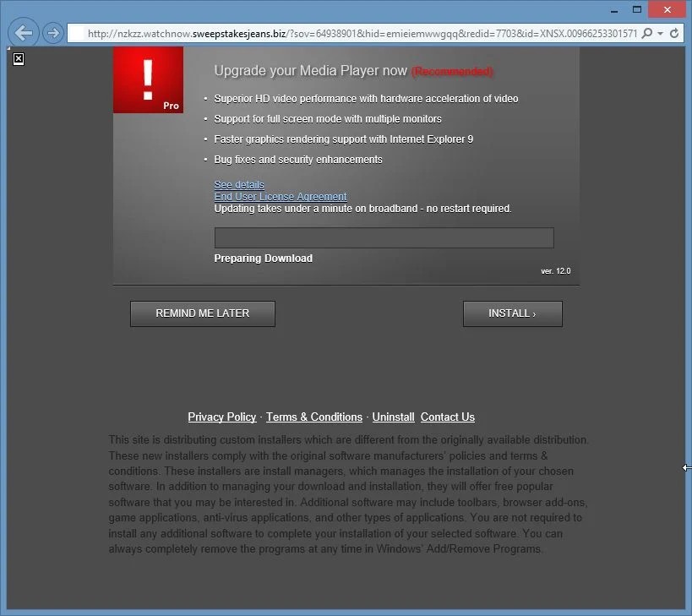This screenshot has width=692, height=616.
Task: Click the INSTALL button
Action: coord(512,313)
